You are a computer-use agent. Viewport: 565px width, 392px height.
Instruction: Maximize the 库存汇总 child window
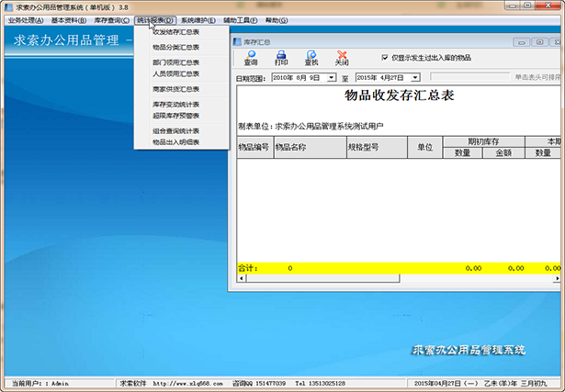tap(539, 42)
